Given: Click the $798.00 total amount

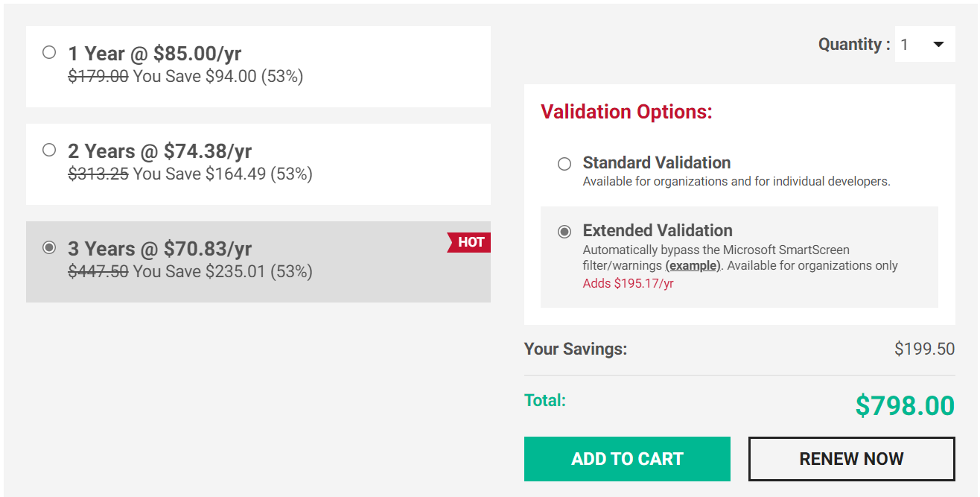Looking at the screenshot, I should 905,406.
